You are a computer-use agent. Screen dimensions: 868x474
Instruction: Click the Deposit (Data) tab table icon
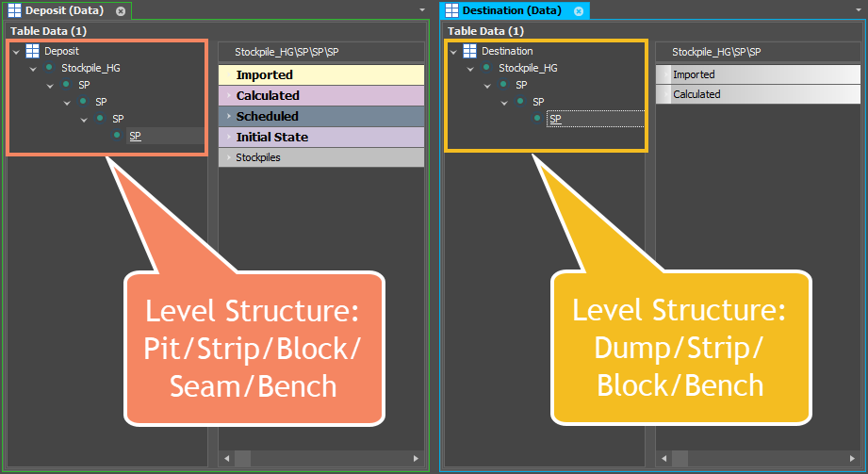click(14, 10)
